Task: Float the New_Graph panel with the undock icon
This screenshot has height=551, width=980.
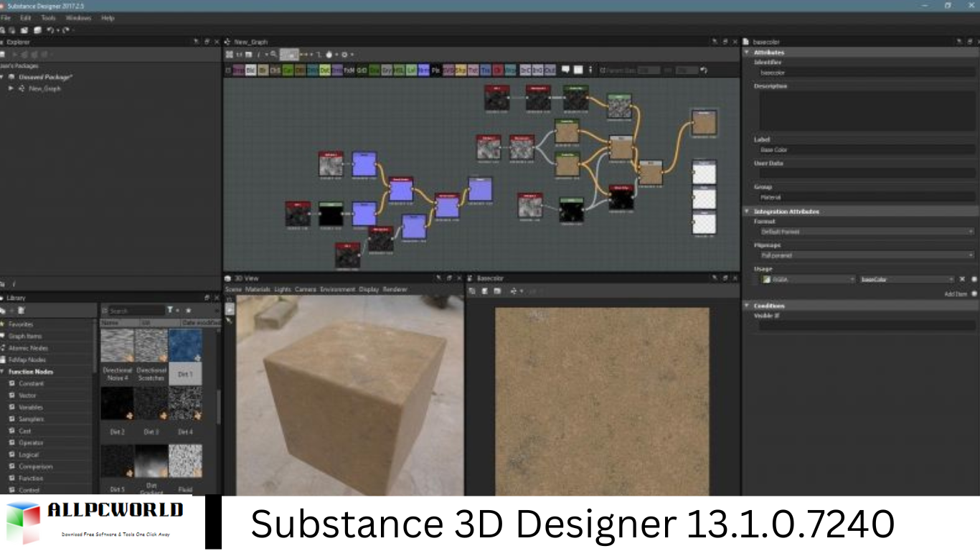Action: coord(725,42)
